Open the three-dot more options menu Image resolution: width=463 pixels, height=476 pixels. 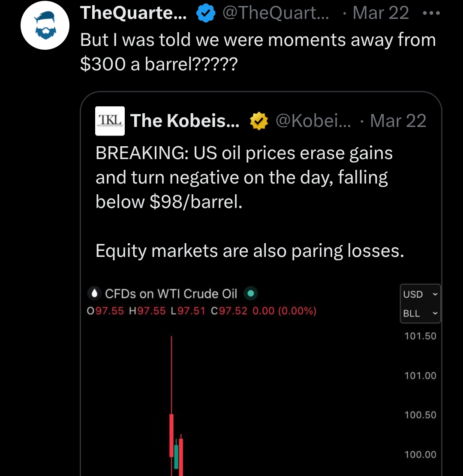431,13
